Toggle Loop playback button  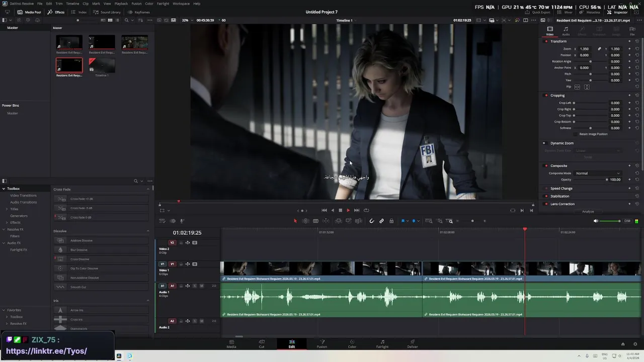[366, 210]
